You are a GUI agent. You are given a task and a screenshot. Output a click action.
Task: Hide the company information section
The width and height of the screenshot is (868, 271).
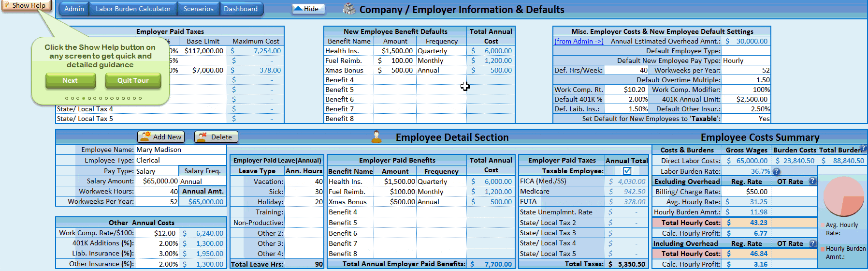pos(308,9)
